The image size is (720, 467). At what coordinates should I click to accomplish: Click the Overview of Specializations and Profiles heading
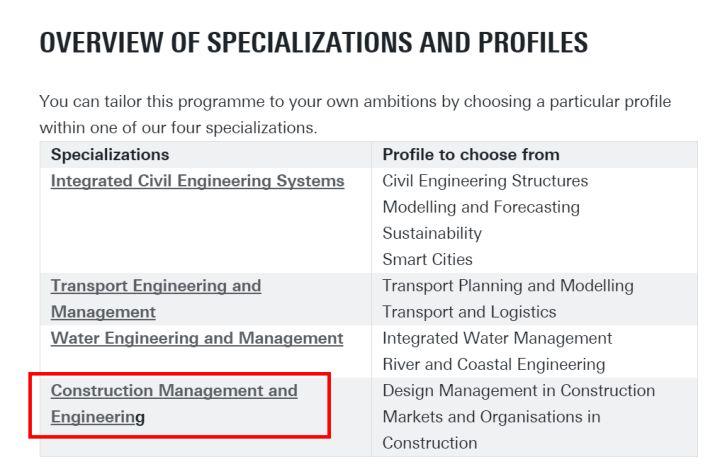[x=313, y=43]
